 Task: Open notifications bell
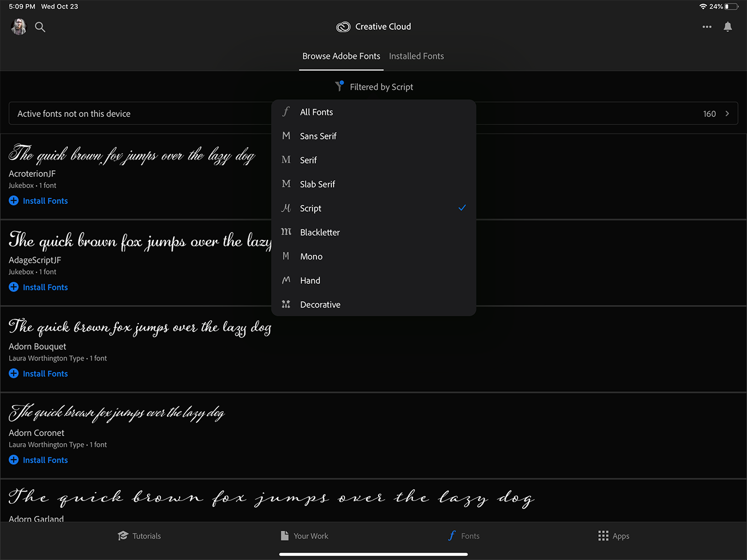728,26
